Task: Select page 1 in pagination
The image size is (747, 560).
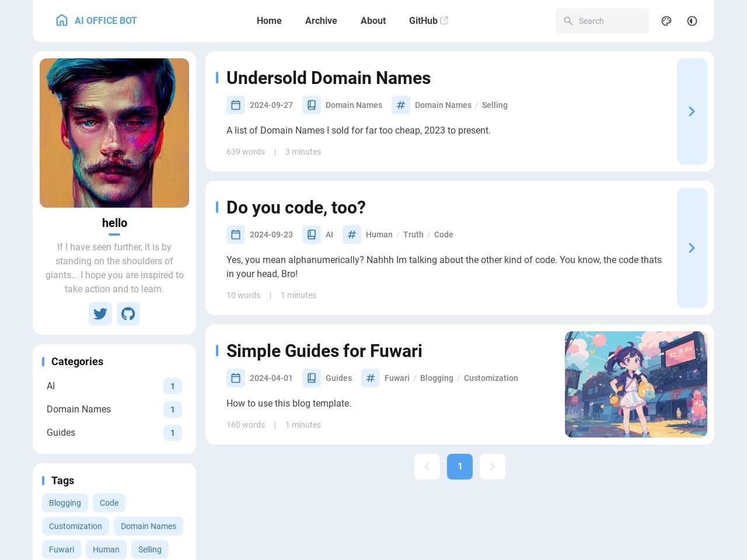Action: pyautogui.click(x=460, y=467)
